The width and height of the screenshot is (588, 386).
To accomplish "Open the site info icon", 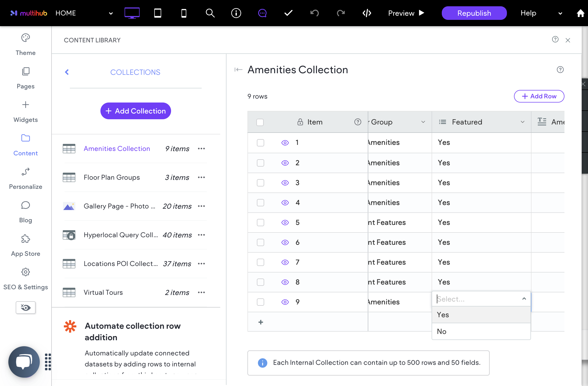I will point(236,13).
